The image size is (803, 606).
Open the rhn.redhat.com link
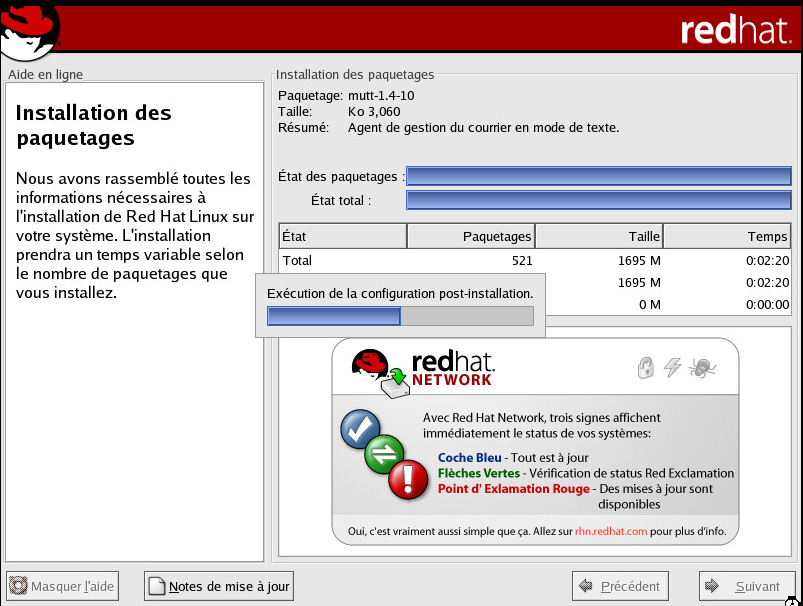[611, 531]
